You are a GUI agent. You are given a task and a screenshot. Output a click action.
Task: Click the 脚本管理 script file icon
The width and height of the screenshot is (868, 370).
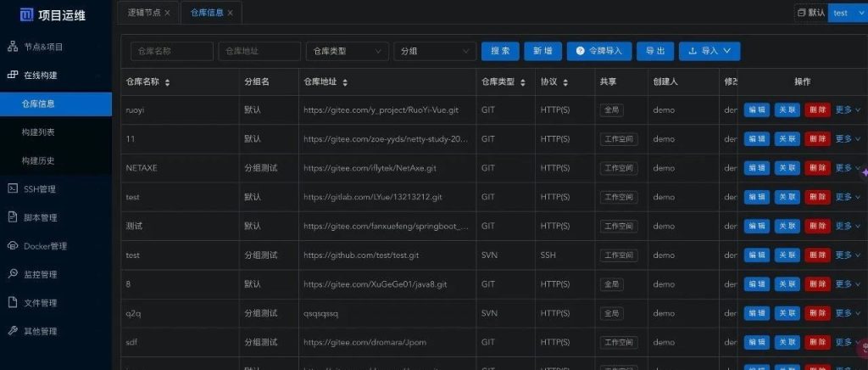pos(13,217)
